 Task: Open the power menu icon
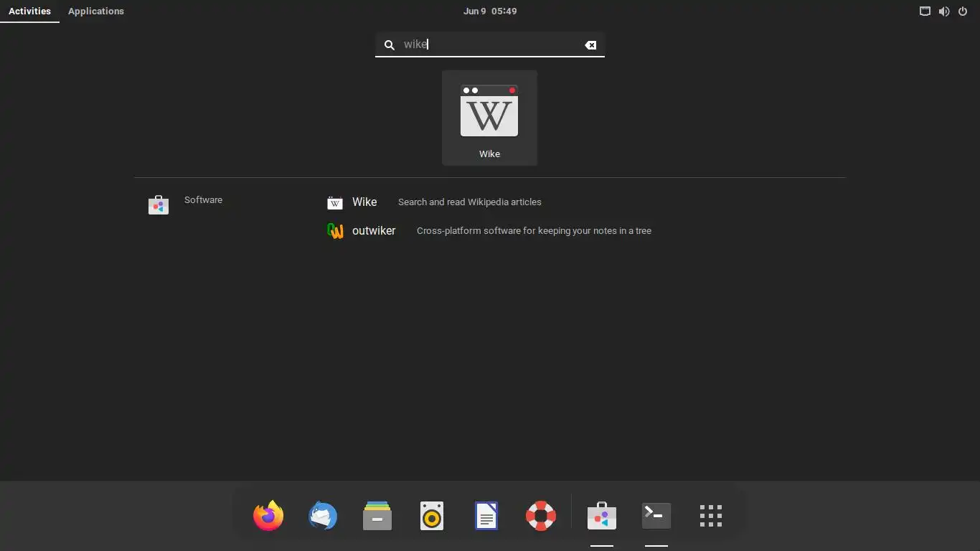[963, 11]
